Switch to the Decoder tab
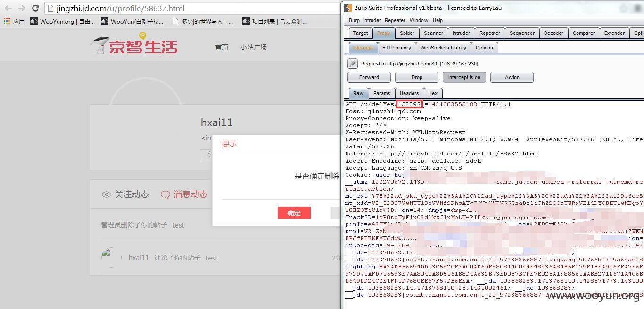The width and height of the screenshot is (644, 309). pos(553,33)
